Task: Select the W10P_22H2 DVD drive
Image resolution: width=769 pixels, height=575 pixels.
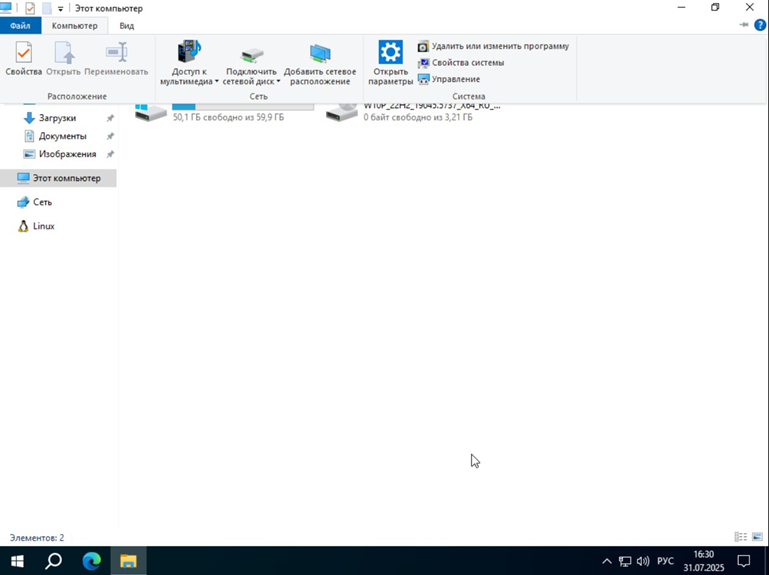Action: pos(413,113)
